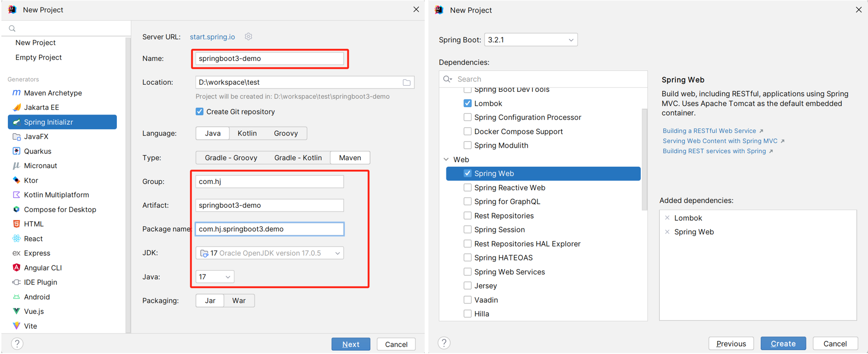Open Building a RESTful Web Service guide

click(x=709, y=131)
